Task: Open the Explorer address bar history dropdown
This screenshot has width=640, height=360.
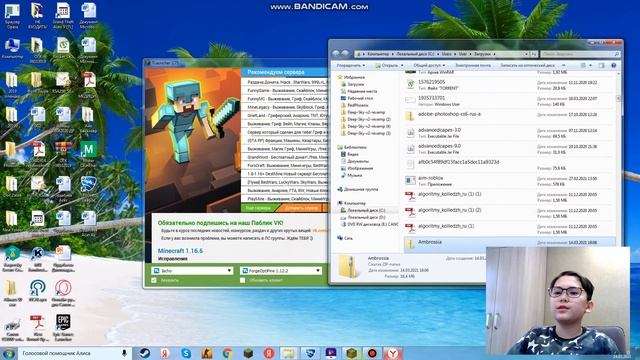Action: pyautogui.click(x=526, y=54)
